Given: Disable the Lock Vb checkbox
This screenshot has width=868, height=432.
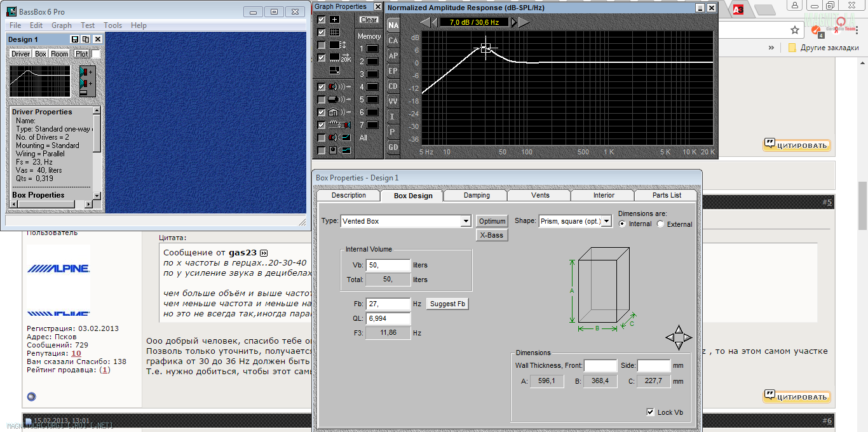Looking at the screenshot, I should click(x=650, y=412).
